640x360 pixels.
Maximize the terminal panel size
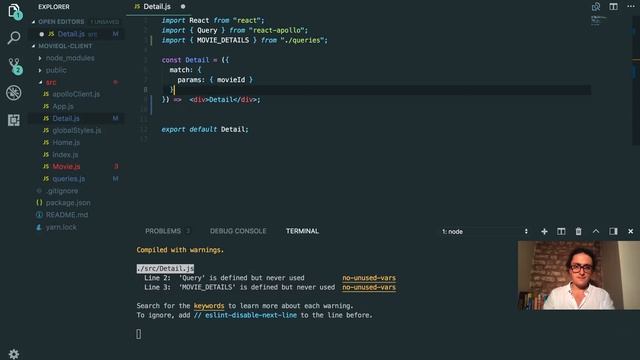coord(596,231)
